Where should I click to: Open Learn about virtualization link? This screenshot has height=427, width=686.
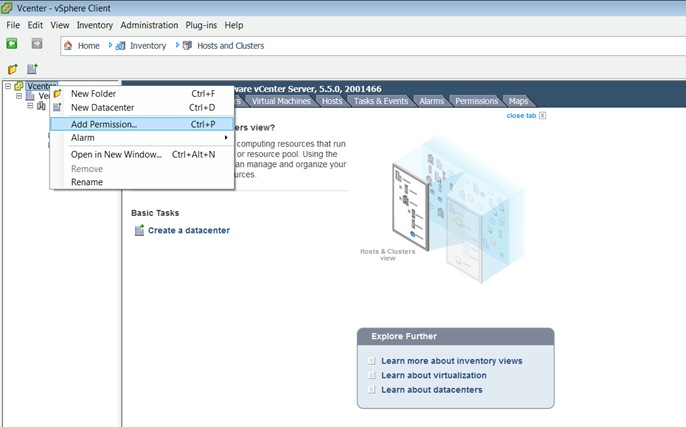434,375
